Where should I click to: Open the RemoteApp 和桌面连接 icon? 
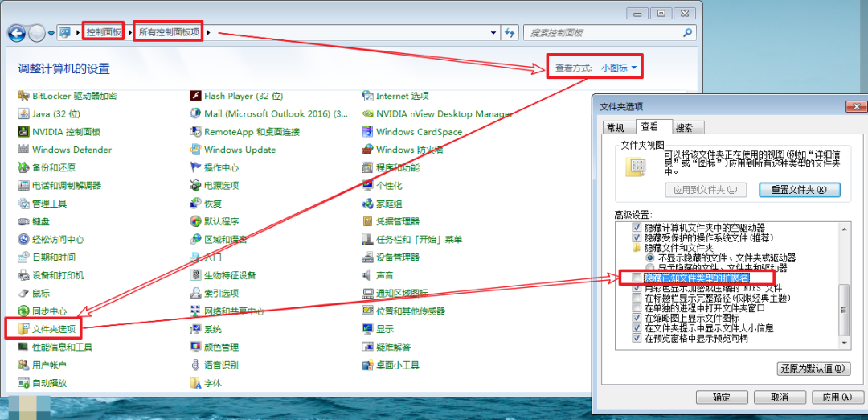tap(194, 132)
